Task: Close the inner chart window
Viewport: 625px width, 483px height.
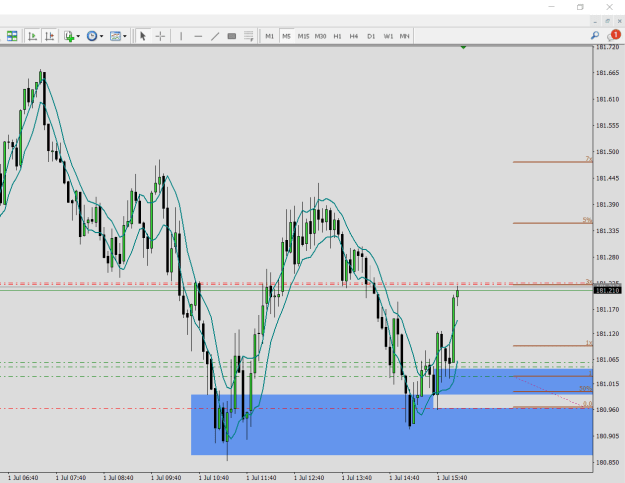Action: (620, 21)
